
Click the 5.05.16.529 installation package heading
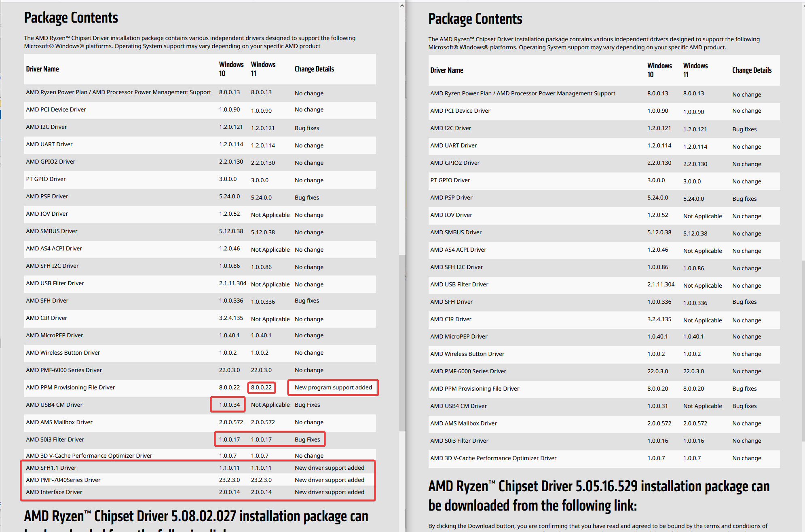599,496
